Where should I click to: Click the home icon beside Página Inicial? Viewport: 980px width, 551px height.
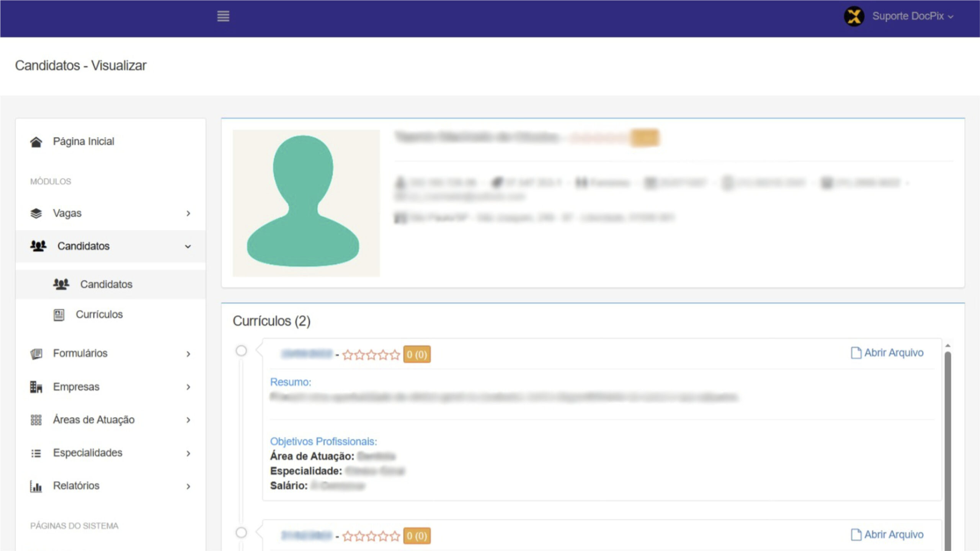pos(36,142)
